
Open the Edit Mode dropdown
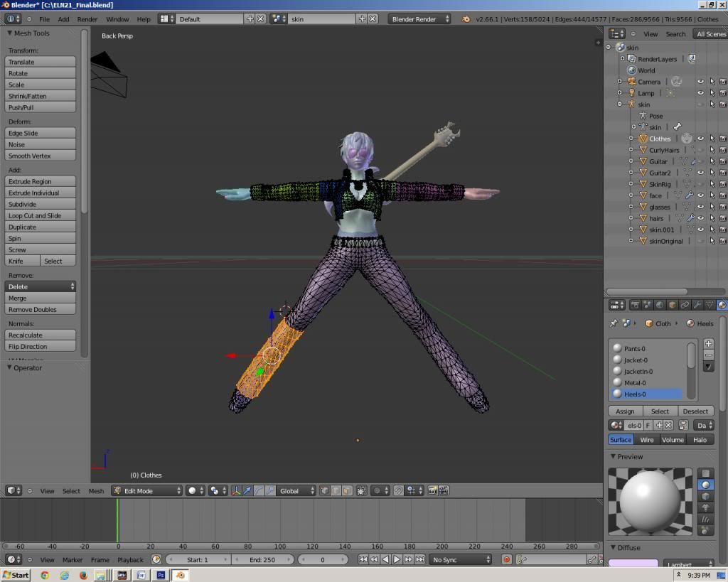pos(147,490)
